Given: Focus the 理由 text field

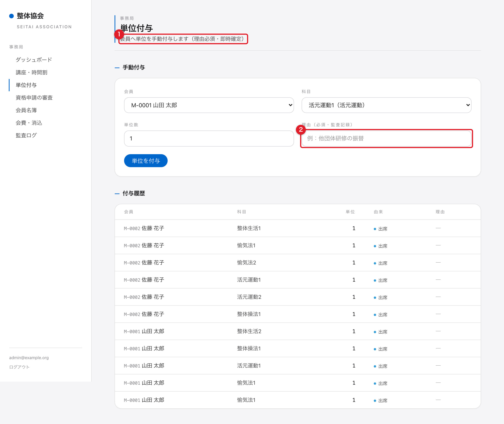Looking at the screenshot, I should [x=386, y=138].
